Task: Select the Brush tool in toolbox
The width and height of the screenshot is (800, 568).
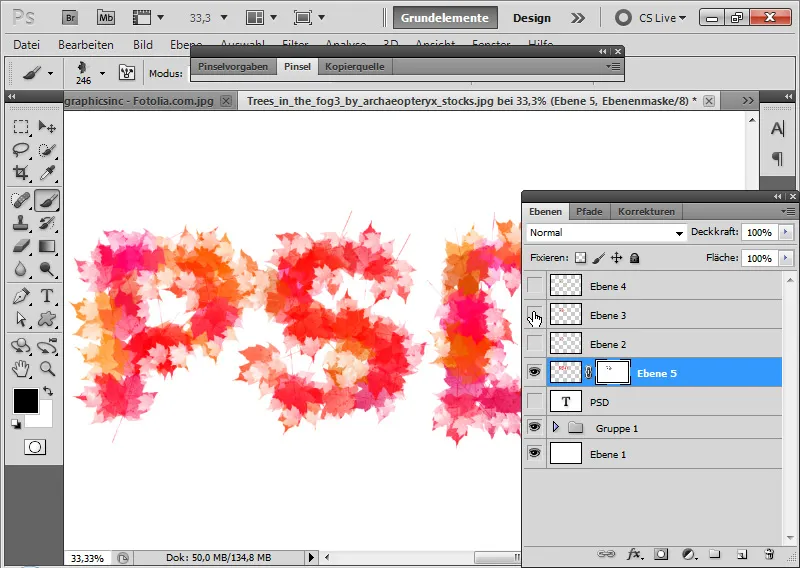Action: 47,200
